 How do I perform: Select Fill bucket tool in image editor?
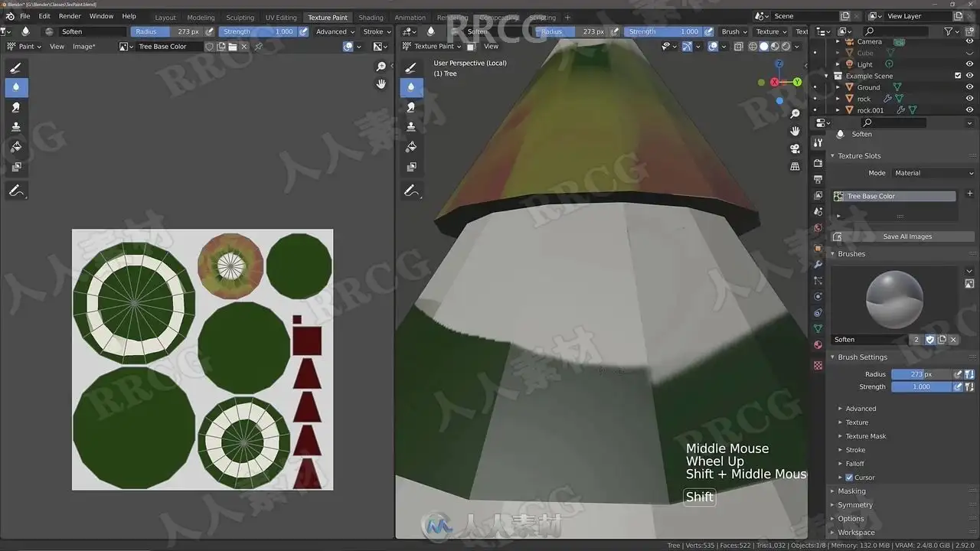coord(16,147)
